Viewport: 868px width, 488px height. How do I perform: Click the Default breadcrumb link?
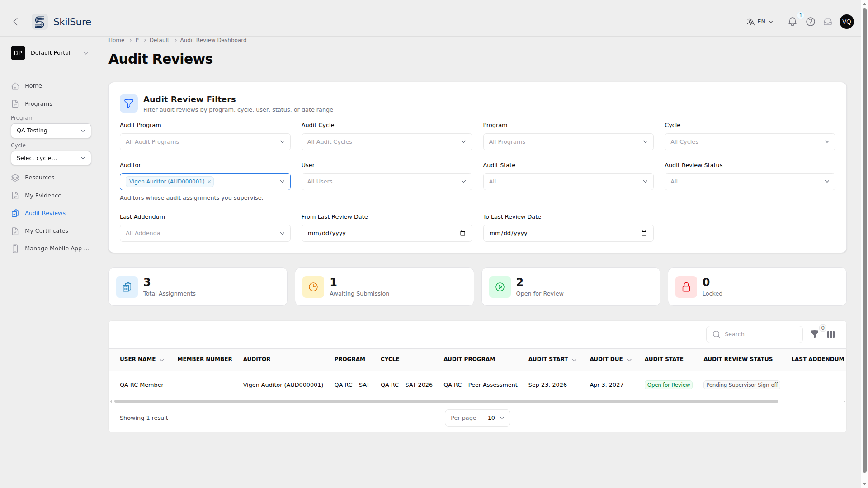[159, 40]
